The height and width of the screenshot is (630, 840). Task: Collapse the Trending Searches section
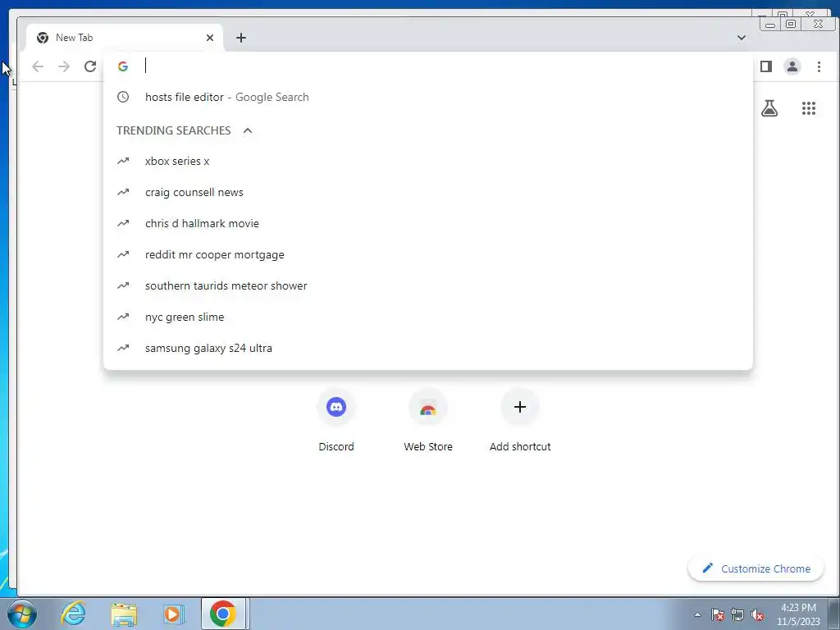tap(248, 130)
